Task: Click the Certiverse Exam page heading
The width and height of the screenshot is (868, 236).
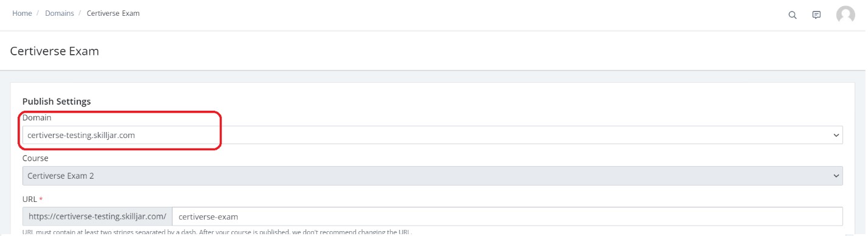Action: (55, 51)
